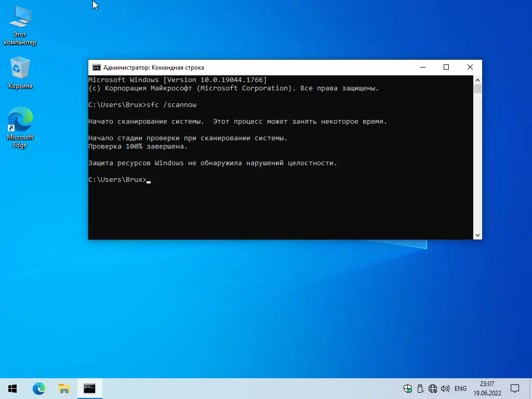This screenshot has height=399, width=532.
Task: Click the console scrollbar down arrow
Action: click(478, 235)
